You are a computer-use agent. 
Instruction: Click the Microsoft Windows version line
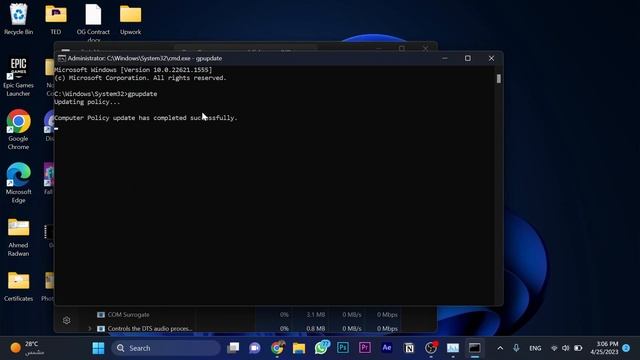click(133, 70)
